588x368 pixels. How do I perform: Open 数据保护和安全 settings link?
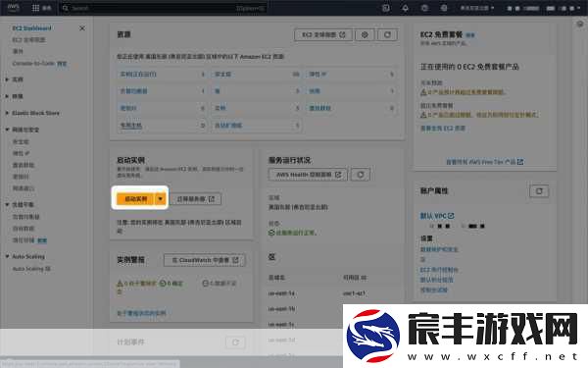[x=439, y=249]
